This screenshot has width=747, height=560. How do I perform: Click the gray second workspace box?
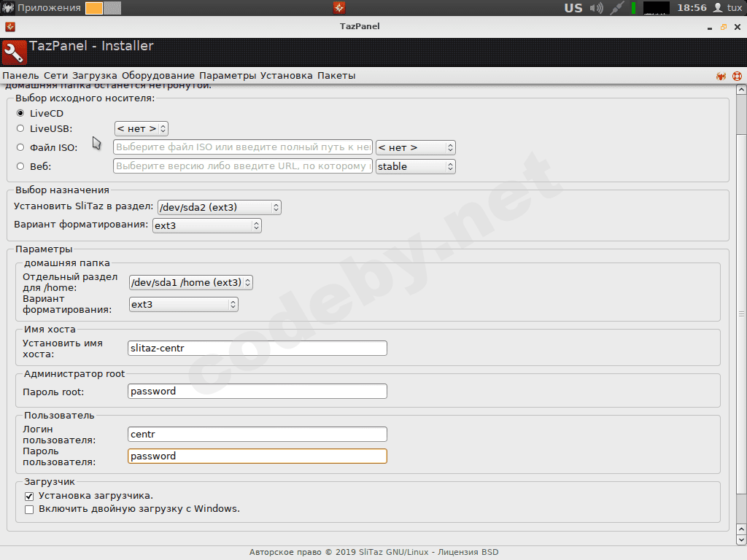click(x=112, y=8)
